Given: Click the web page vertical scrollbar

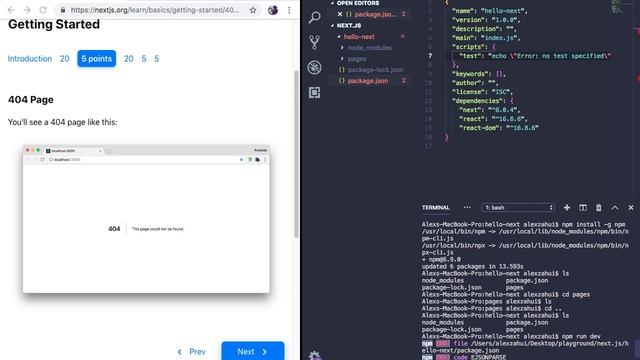Looking at the screenshot, I should [296, 154].
